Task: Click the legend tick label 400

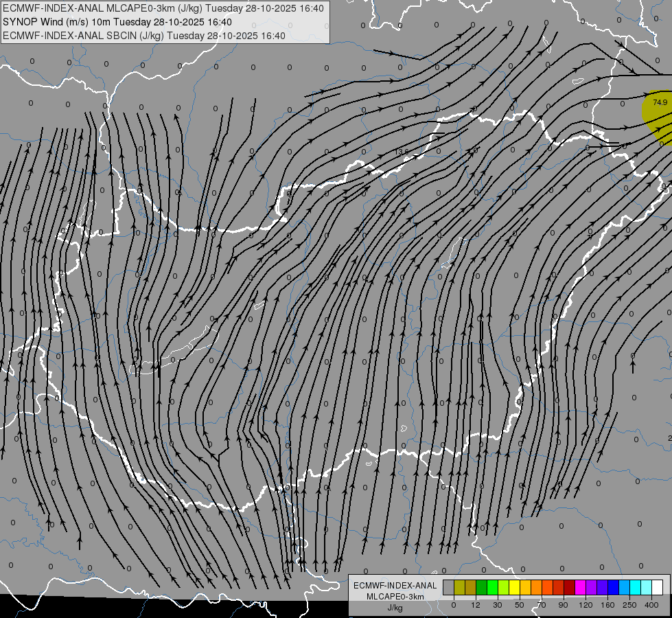Action: coord(651,605)
